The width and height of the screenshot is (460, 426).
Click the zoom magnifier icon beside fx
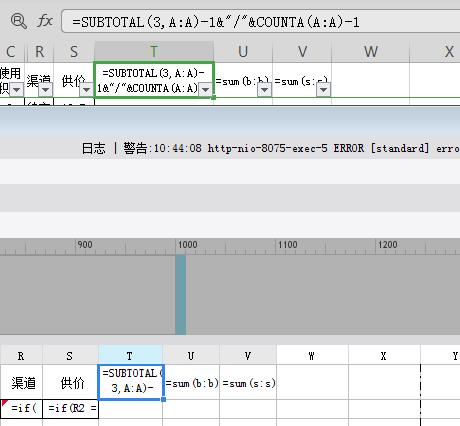[x=19, y=21]
